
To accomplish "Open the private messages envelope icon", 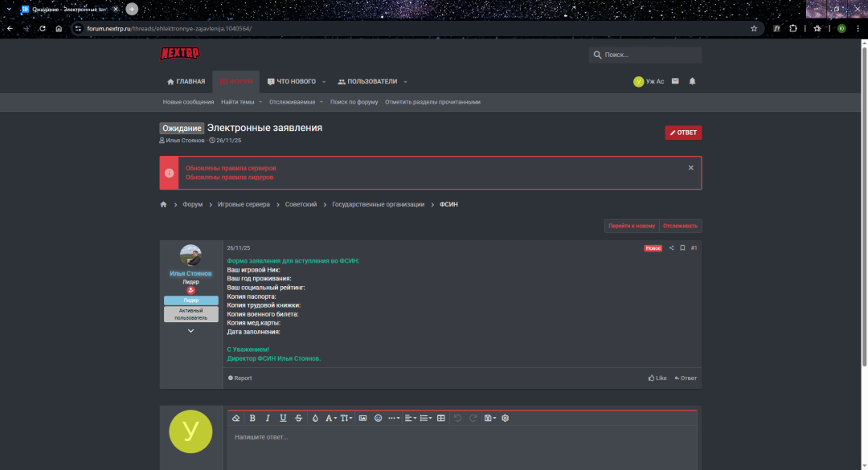I will [675, 81].
